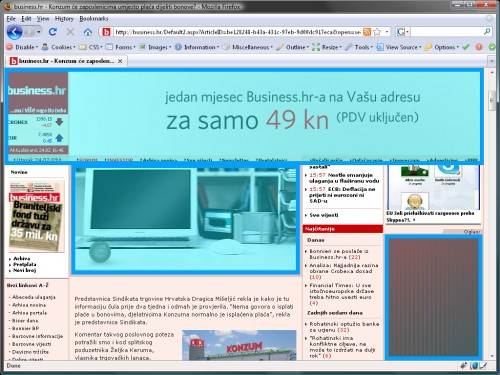Open the Images dropdown menu

click(155, 47)
